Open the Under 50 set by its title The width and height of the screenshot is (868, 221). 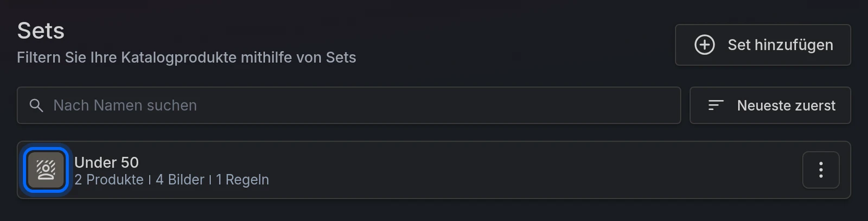click(106, 162)
